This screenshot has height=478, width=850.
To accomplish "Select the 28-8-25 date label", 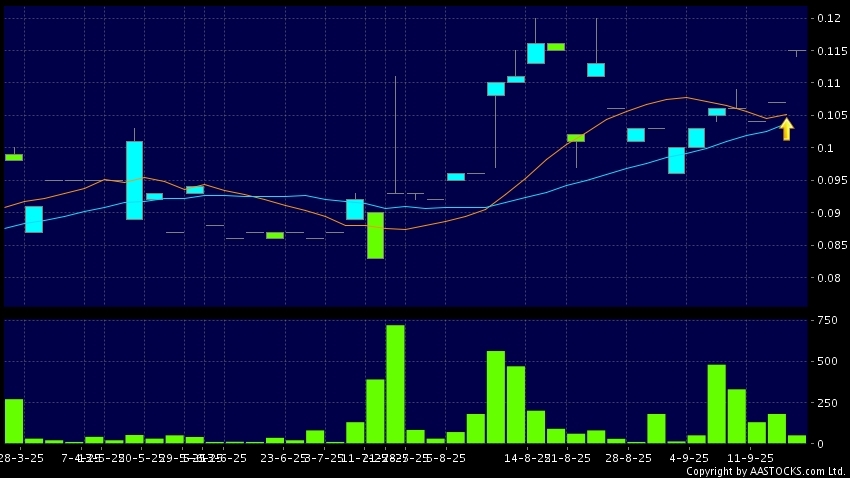I will 628,458.
